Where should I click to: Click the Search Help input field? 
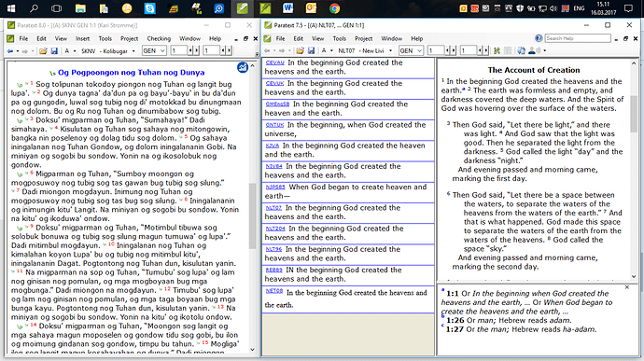coord(578,38)
